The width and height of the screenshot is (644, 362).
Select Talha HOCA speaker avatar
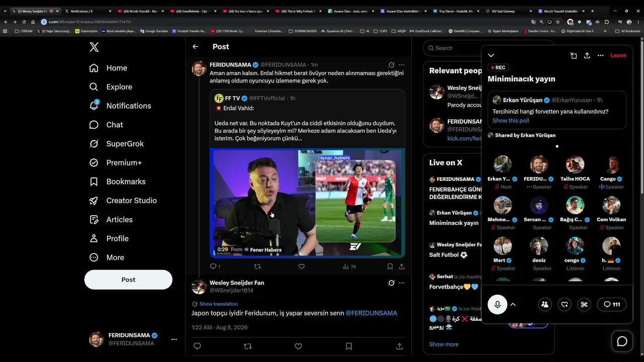point(575,164)
